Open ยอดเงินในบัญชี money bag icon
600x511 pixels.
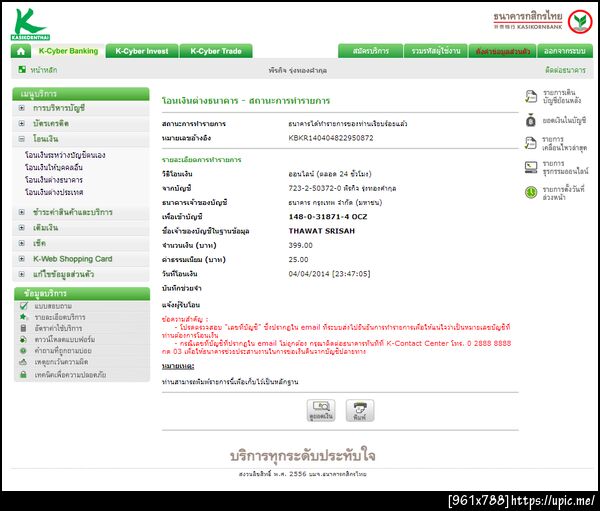(530, 121)
